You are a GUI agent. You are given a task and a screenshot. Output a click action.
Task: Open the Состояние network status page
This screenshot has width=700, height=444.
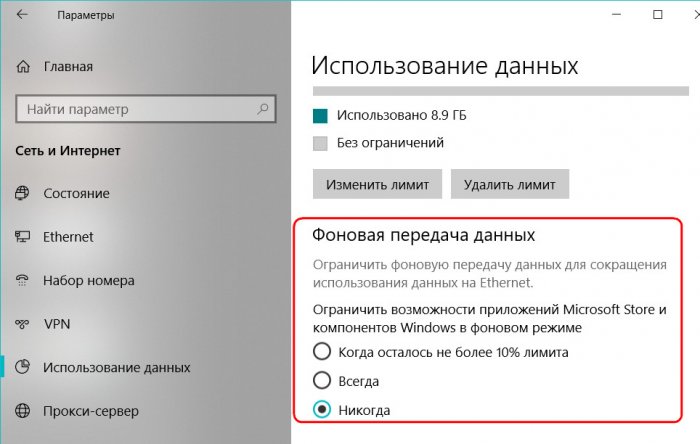point(76,194)
